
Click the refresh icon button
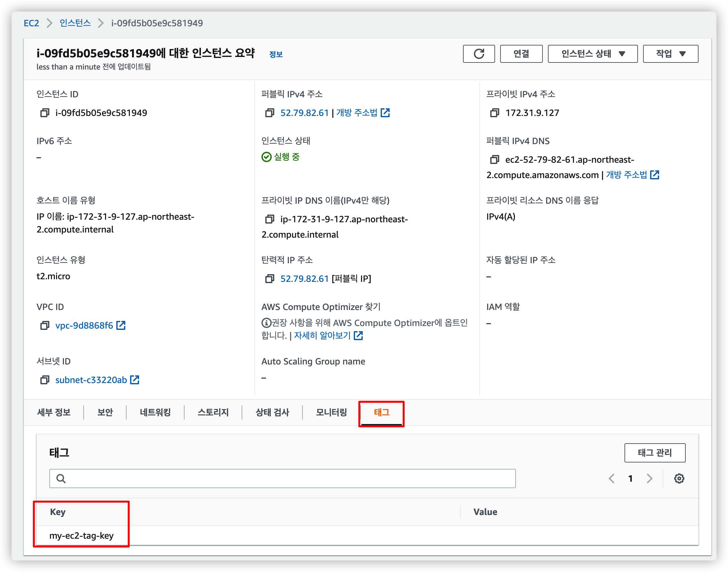[x=478, y=53]
